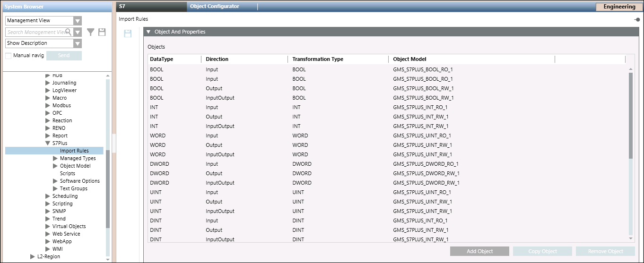Click the Add Object button
This screenshot has height=263, width=644.
click(x=479, y=251)
